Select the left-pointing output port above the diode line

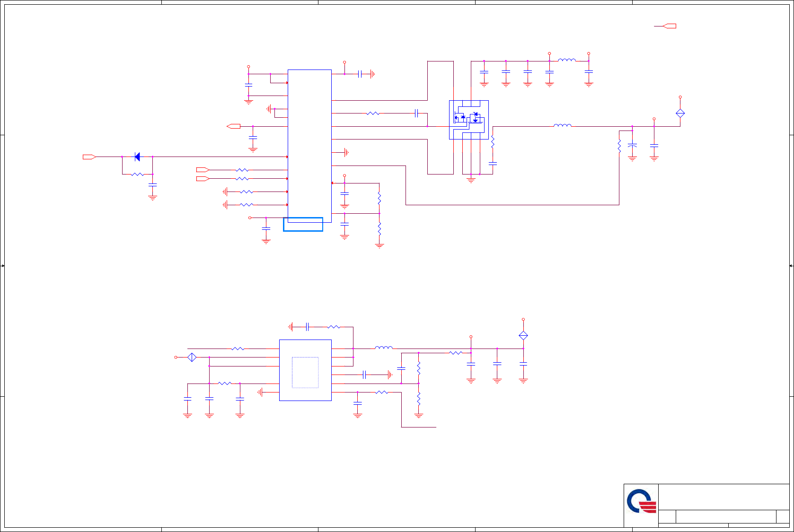point(233,126)
